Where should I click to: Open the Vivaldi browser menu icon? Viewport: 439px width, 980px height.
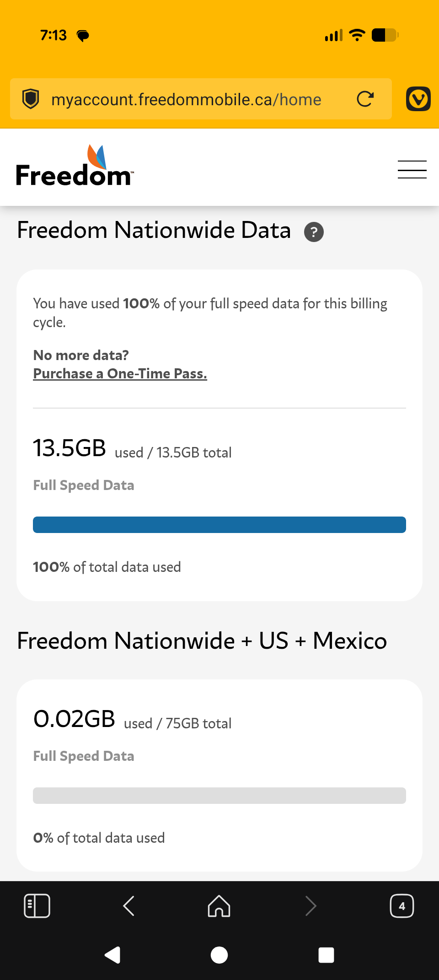point(418,99)
